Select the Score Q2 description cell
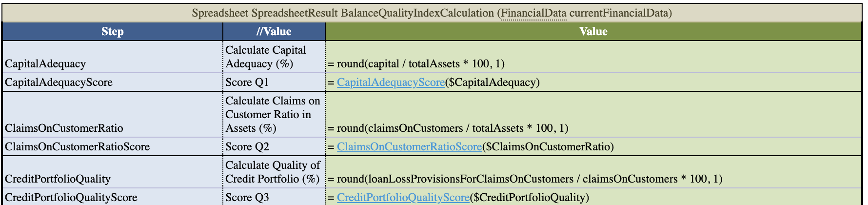Screen dimensions: 868x205 [x=247, y=147]
